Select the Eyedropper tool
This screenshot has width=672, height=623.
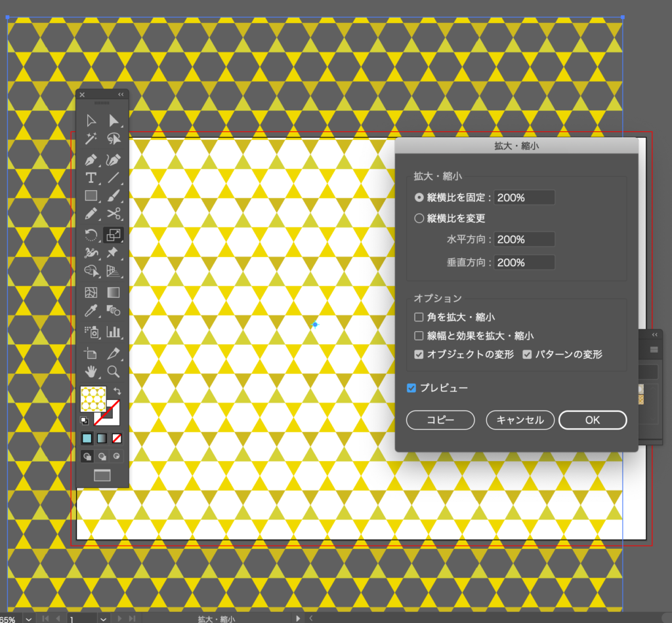pyautogui.click(x=91, y=310)
